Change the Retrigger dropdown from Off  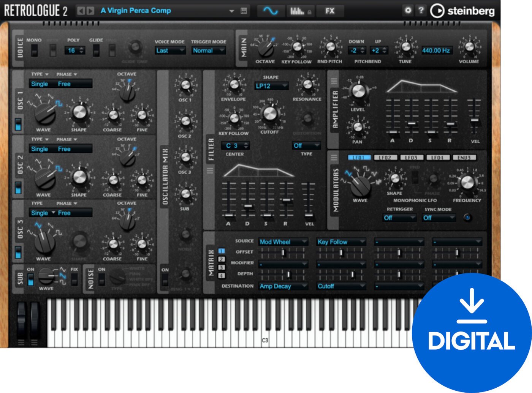pyautogui.click(x=399, y=218)
